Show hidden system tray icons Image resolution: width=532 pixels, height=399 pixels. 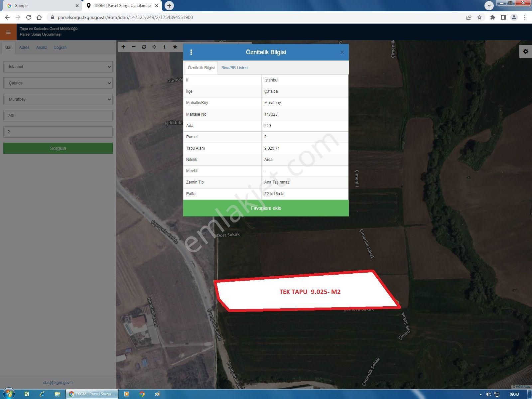(x=480, y=394)
